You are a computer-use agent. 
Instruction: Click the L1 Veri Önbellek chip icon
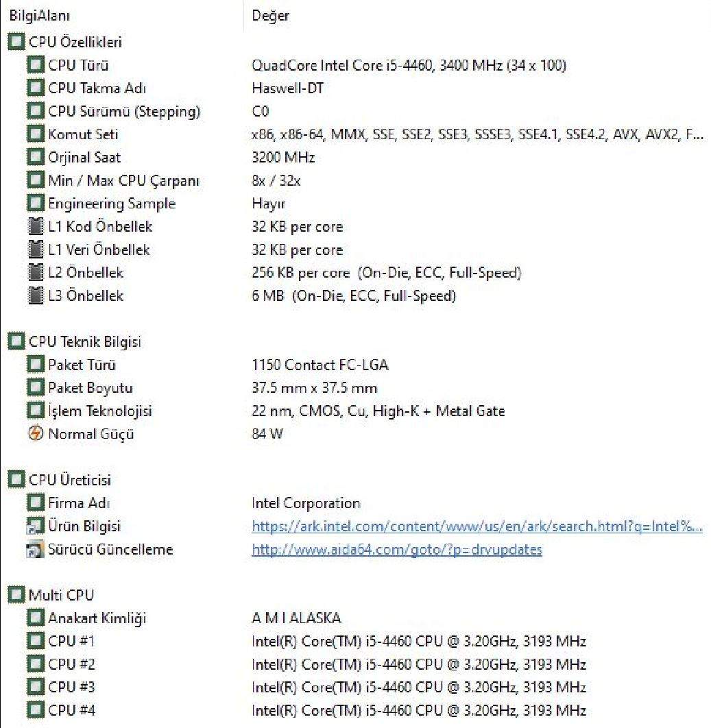(x=36, y=250)
